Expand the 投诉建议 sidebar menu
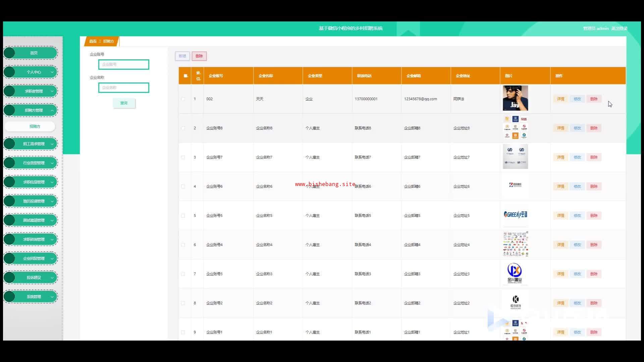Screen dimensions: 644x362 click(34, 278)
